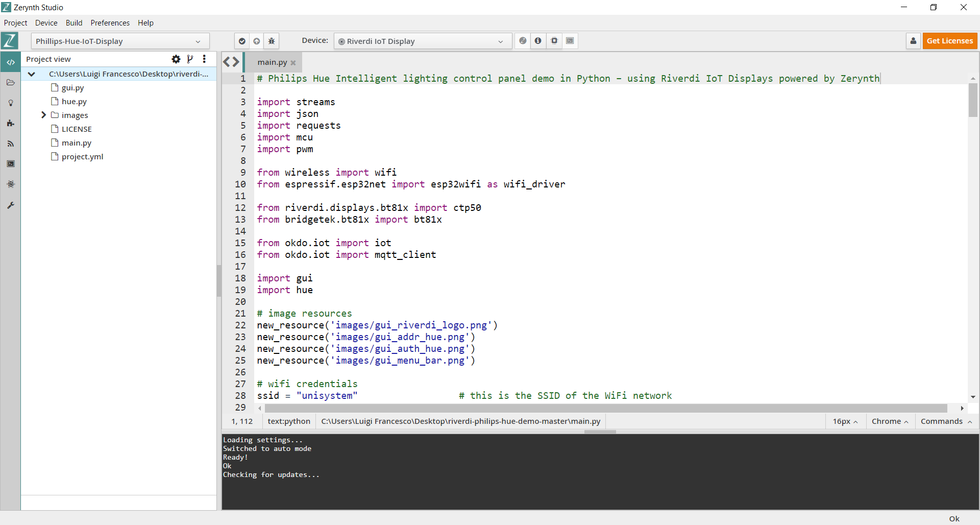Switch to the main.py editor tab
Viewport: 980px width, 525px height.
pyautogui.click(x=272, y=62)
